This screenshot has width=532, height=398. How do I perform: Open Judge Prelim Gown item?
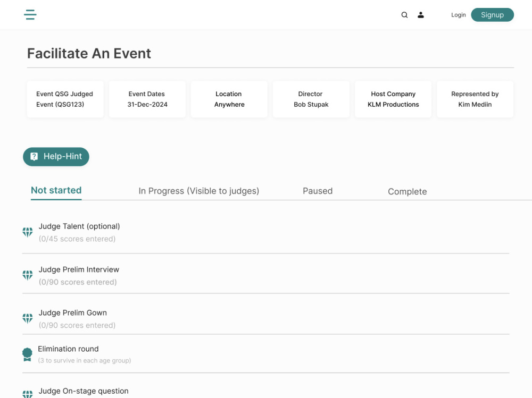click(x=265, y=319)
